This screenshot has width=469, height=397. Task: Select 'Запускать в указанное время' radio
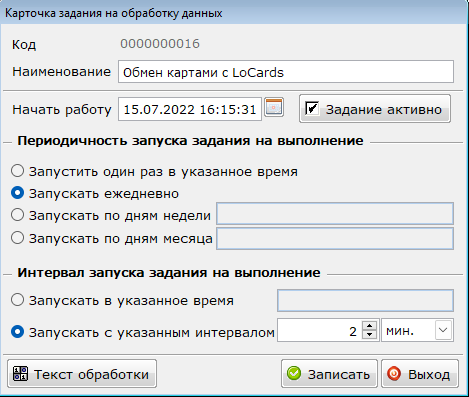coord(17,300)
